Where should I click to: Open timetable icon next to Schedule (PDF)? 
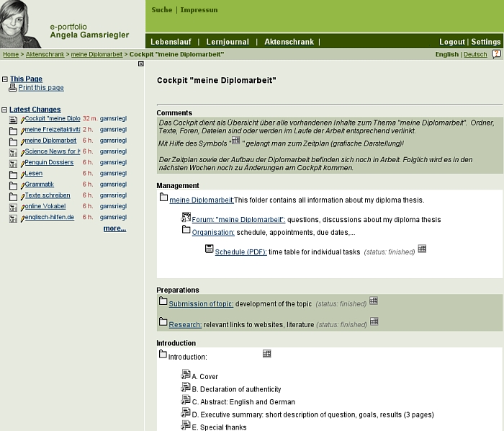(422, 249)
